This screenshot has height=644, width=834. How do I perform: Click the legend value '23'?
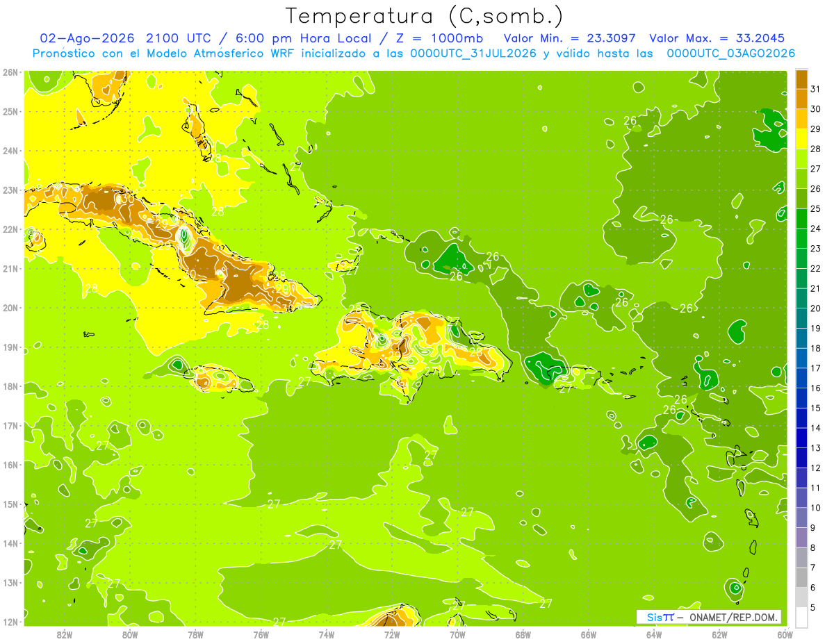816,249
